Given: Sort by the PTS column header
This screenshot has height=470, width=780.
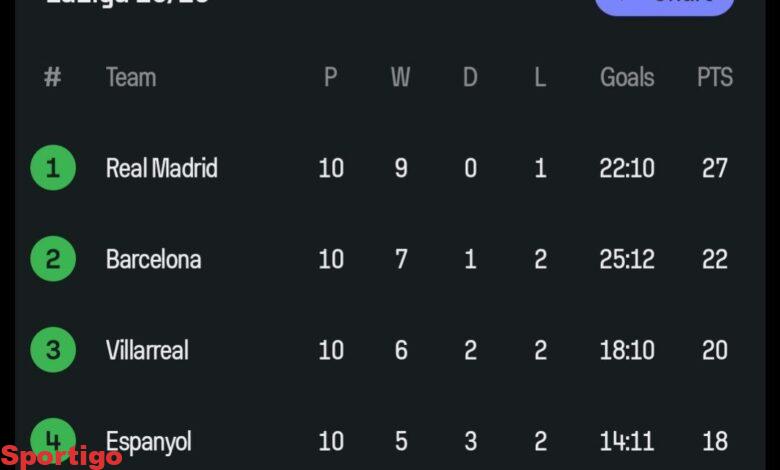Looking at the screenshot, I should click(714, 77).
